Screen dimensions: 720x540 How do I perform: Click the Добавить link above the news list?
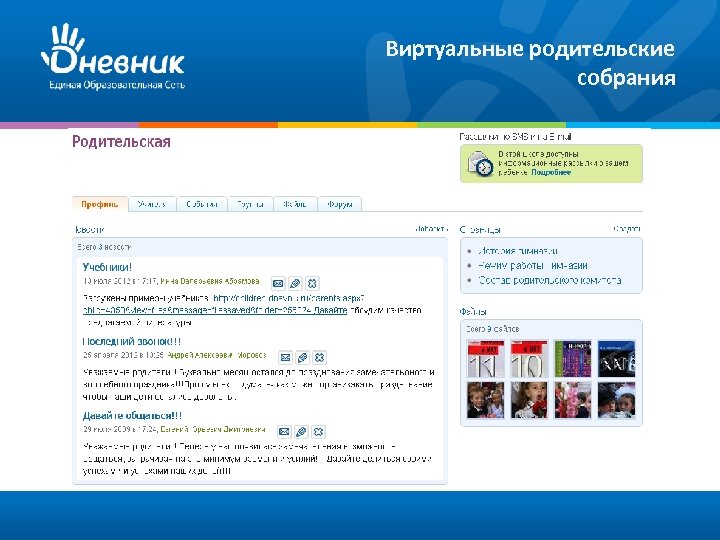431,228
